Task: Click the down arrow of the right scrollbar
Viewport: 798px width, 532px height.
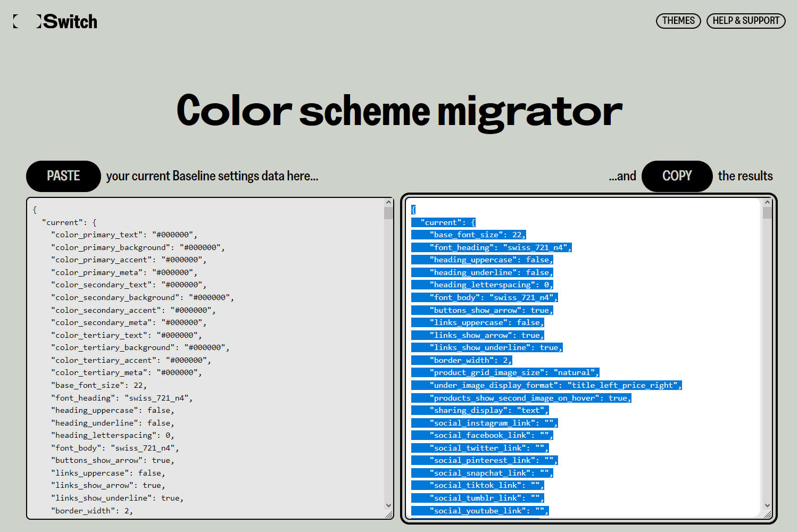Action: (767, 506)
